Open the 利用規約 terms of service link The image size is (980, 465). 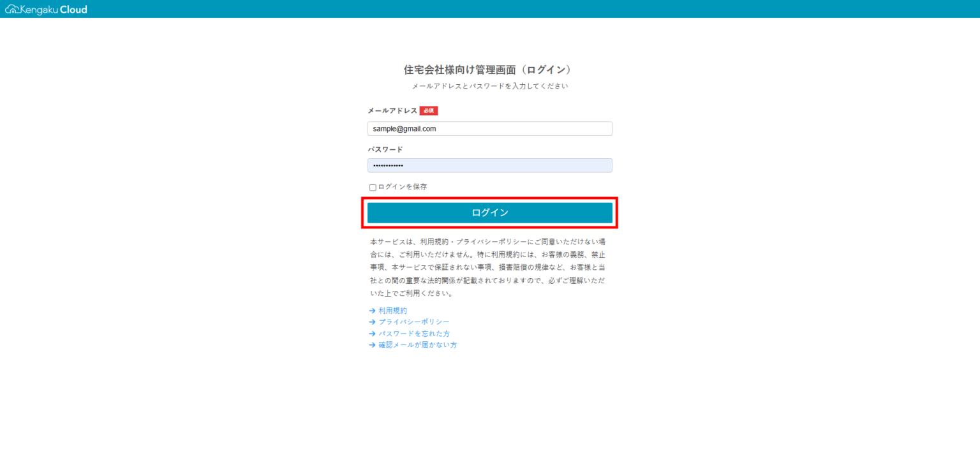point(392,310)
